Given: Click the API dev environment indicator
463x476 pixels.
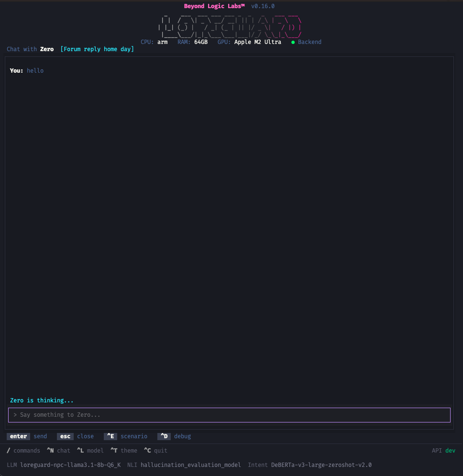Looking at the screenshot, I should coord(443,451).
